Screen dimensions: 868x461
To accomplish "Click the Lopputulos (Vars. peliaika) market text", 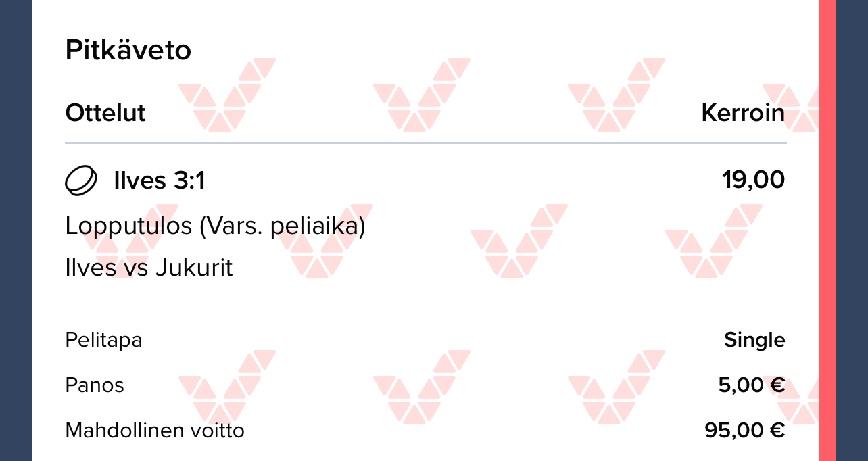I will (x=215, y=226).
